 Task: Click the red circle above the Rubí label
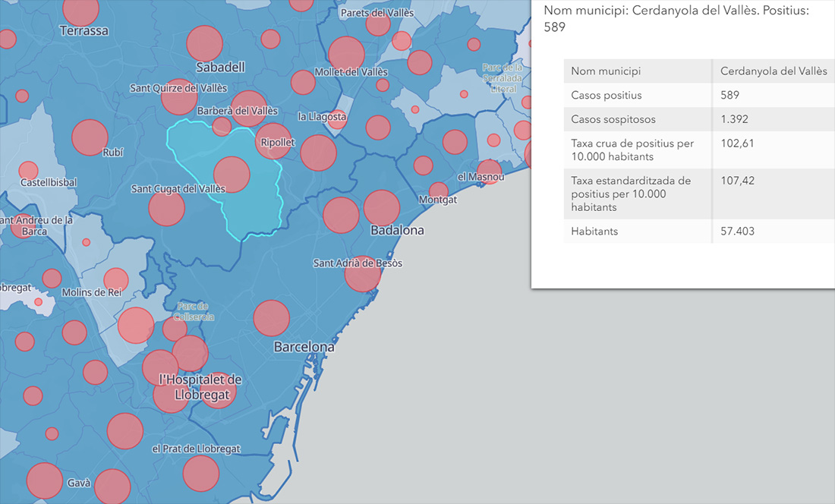coord(90,137)
